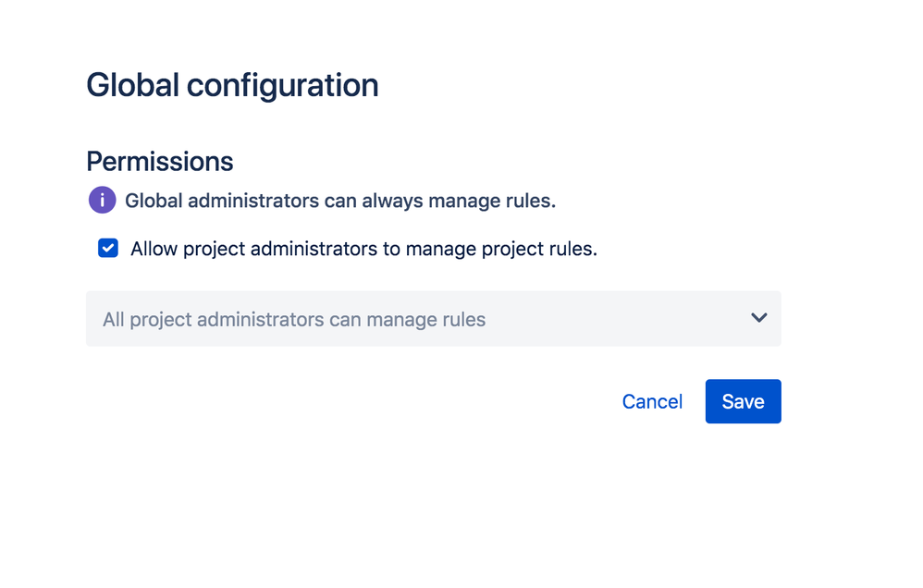923x588 pixels.
Task: Save the global configuration changes
Action: tap(743, 401)
